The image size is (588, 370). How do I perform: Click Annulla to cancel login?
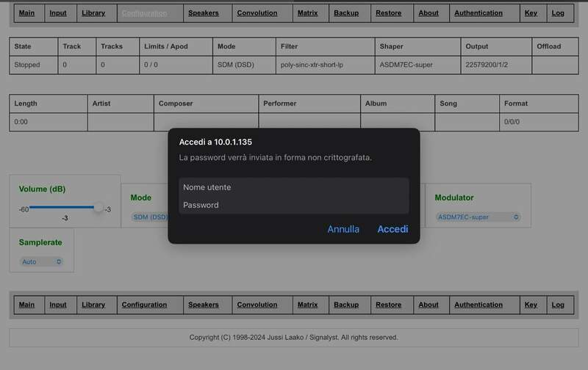343,229
